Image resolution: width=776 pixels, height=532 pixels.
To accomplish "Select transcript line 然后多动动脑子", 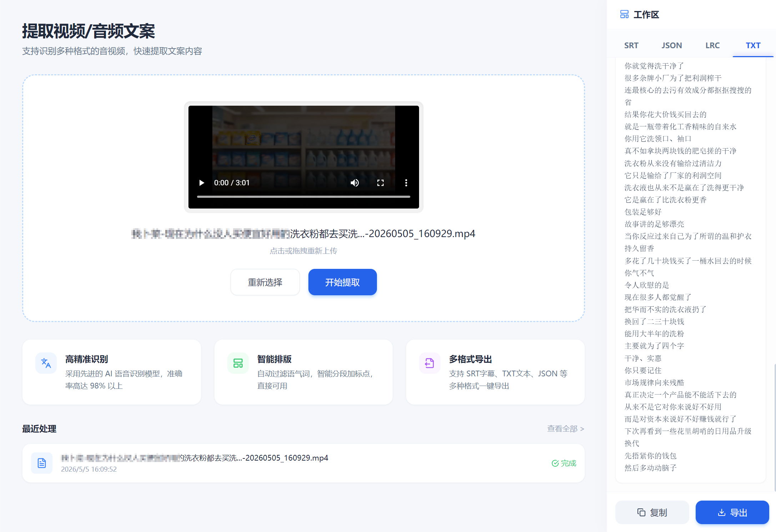I will (x=650, y=468).
